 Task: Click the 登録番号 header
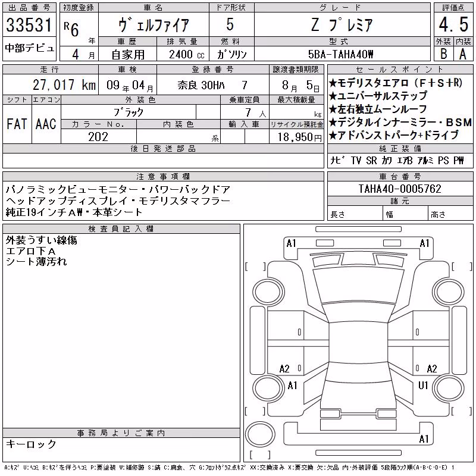[x=212, y=69]
